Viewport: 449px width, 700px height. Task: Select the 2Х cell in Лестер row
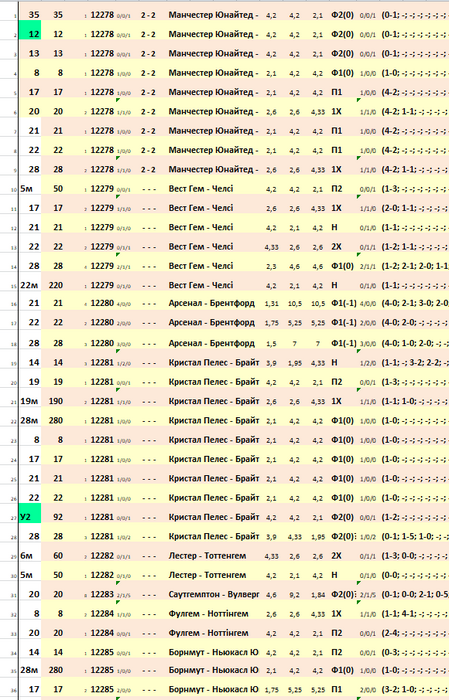tap(337, 556)
